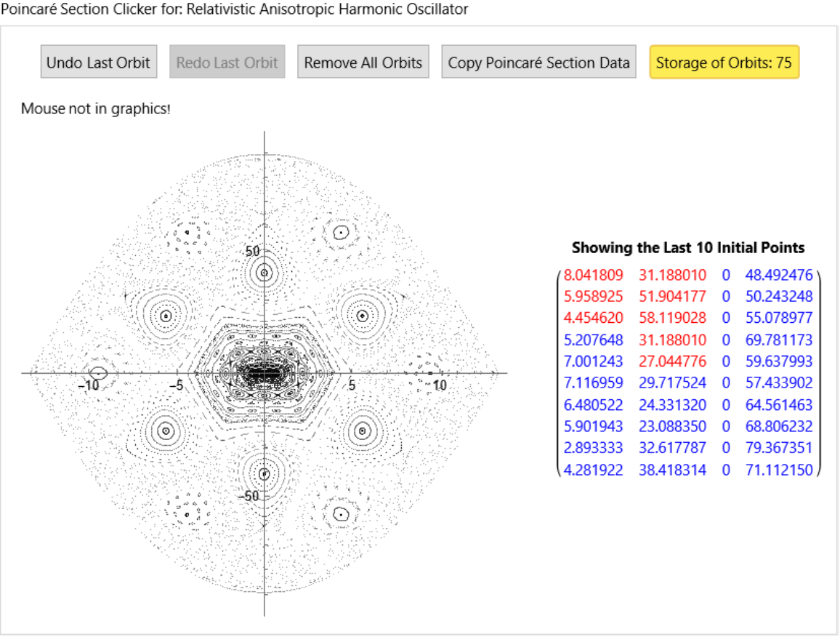Select the red value 58.119028 in the table
Image resolution: width=840 pixels, height=637 pixels.
(672, 318)
